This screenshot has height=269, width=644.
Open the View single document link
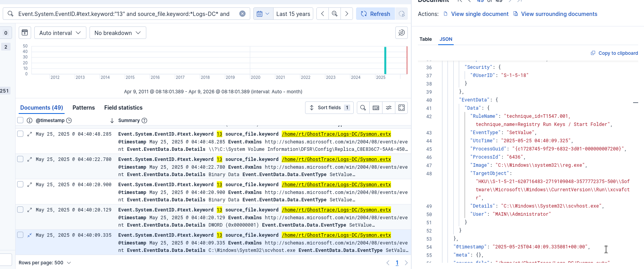point(480,14)
